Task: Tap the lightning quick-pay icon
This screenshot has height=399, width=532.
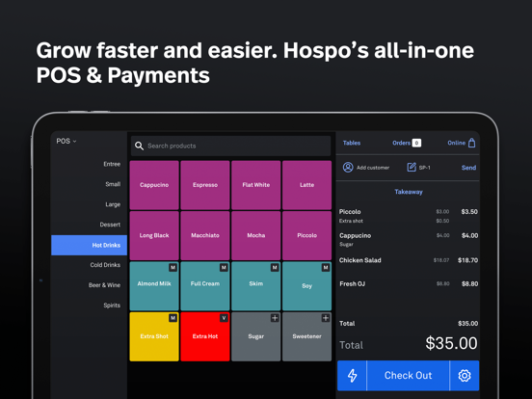Action: tap(352, 376)
